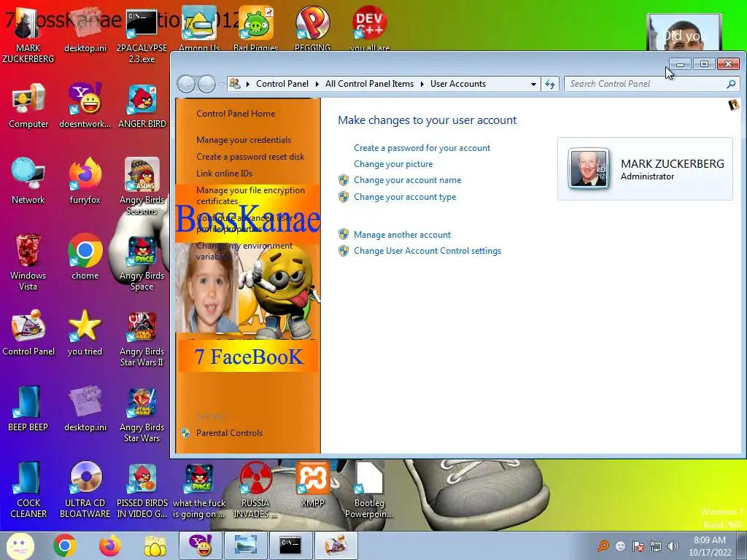This screenshot has width=747, height=560.
Task: Click the Back navigation button
Action: pyautogui.click(x=186, y=85)
